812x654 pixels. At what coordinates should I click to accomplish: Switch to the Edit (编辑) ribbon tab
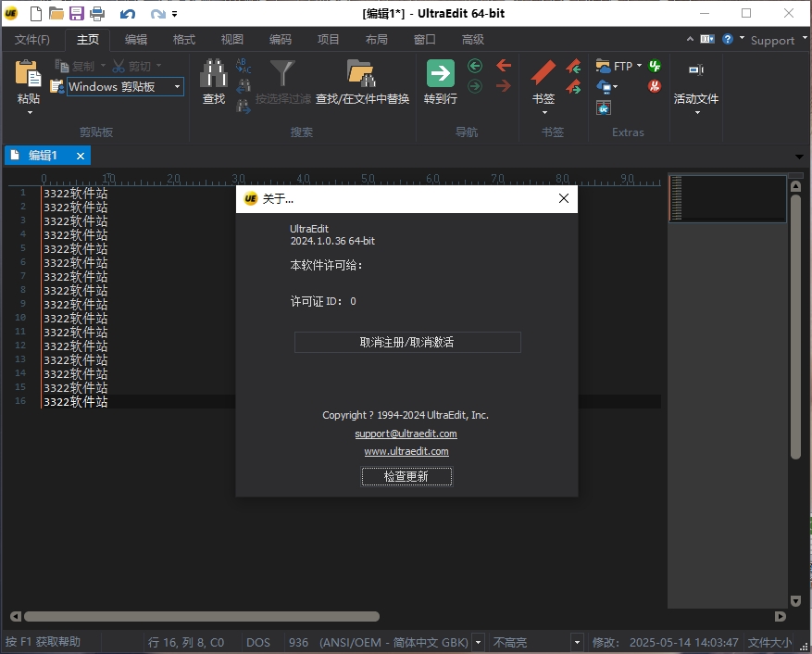click(136, 40)
